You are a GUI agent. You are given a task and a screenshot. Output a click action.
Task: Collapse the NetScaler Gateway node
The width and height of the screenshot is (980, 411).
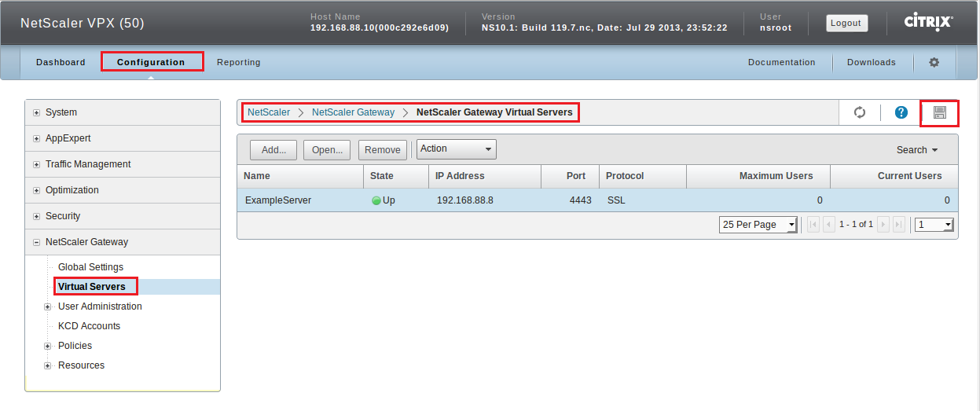pos(37,242)
